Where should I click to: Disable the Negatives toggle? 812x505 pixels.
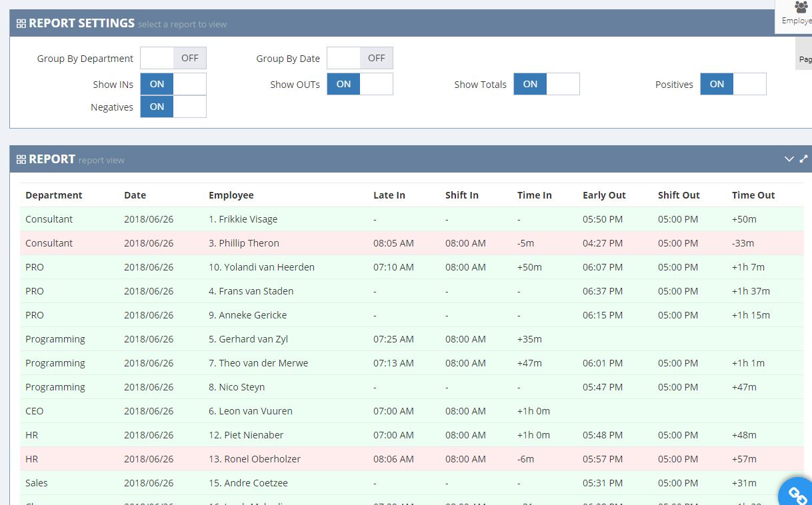tap(173, 107)
